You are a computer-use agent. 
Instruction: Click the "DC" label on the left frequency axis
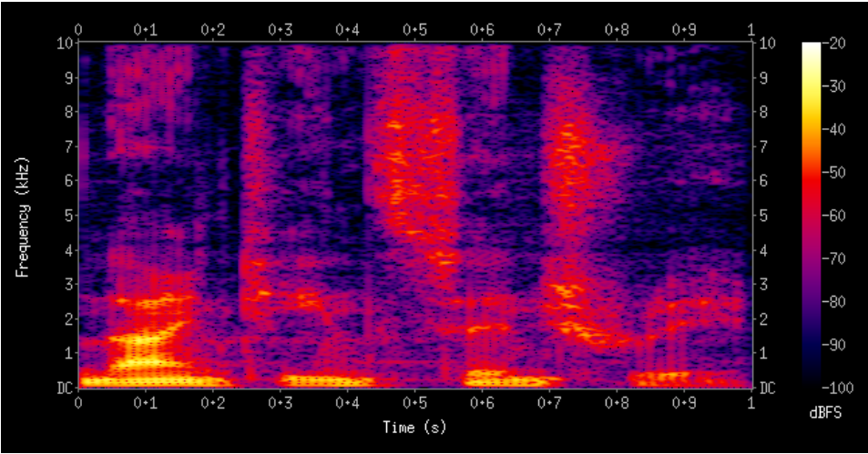point(65,388)
